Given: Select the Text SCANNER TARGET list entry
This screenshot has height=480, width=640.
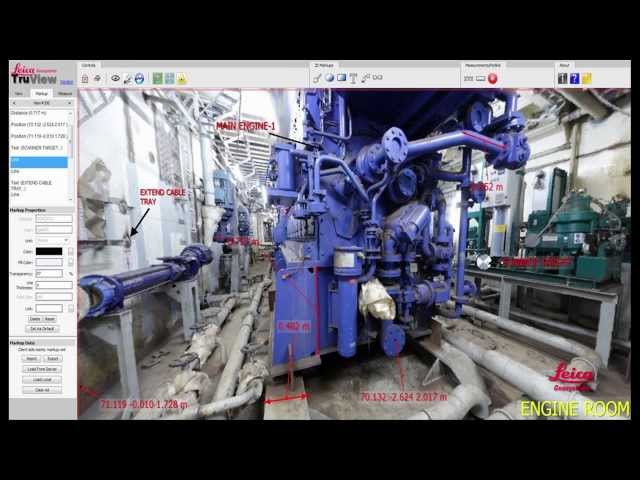Looking at the screenshot, I should 39,148.
